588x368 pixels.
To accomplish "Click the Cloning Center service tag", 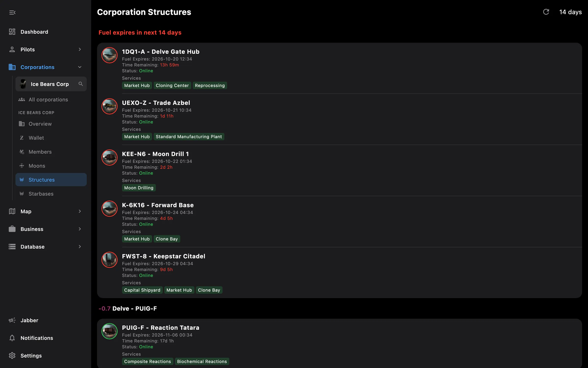I will 172,85.
